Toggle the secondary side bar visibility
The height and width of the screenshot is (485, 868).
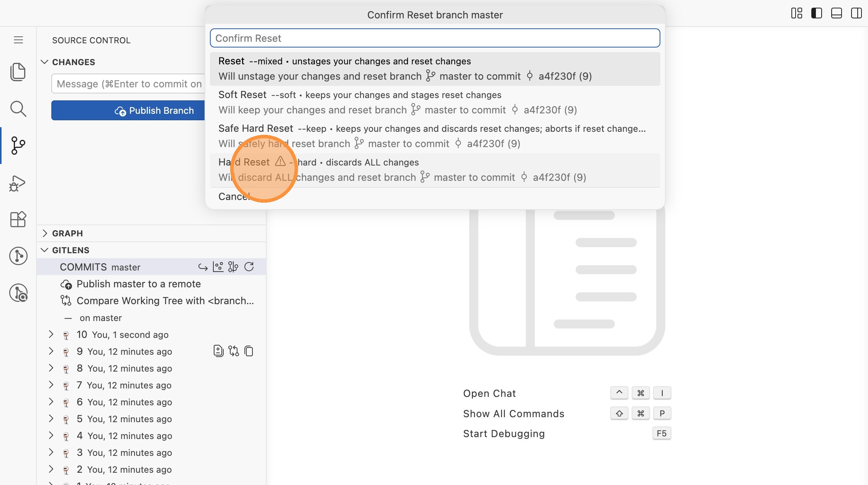(856, 13)
